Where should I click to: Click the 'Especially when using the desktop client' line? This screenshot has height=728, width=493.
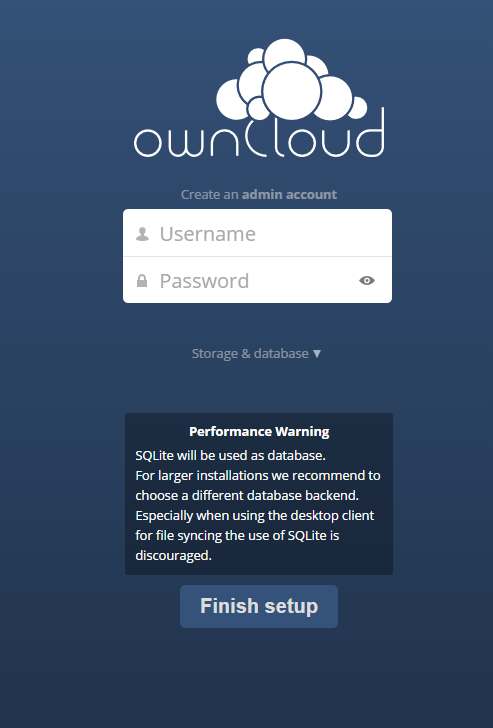click(x=254, y=516)
